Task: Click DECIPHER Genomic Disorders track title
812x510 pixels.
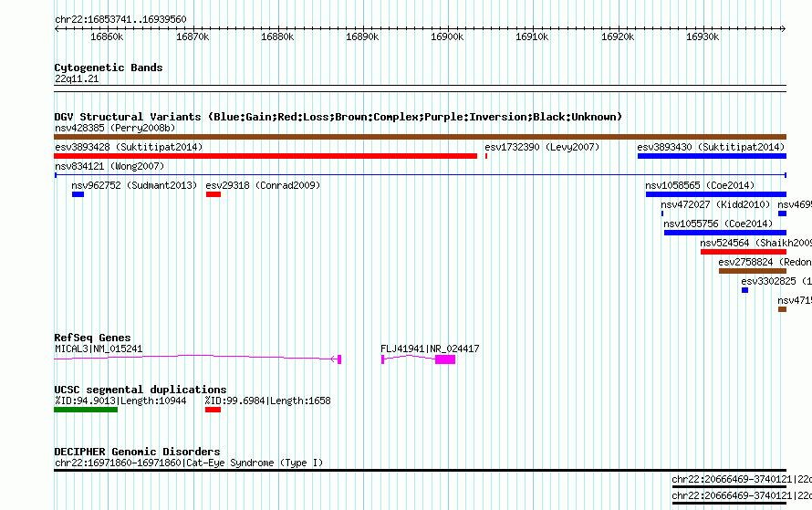Action: click(137, 452)
